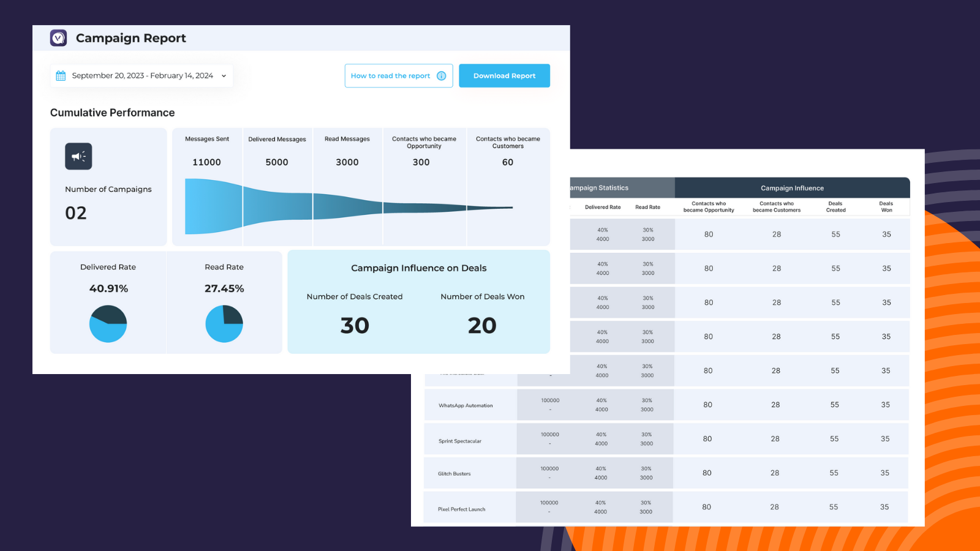The width and height of the screenshot is (980, 551).
Task: Click the Read Messages 3000 funnel column
Action: 347,206
